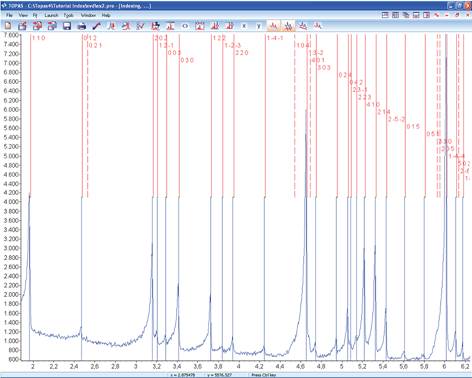
Task: Toggle the y axis toolbar button
Action: (x=259, y=26)
